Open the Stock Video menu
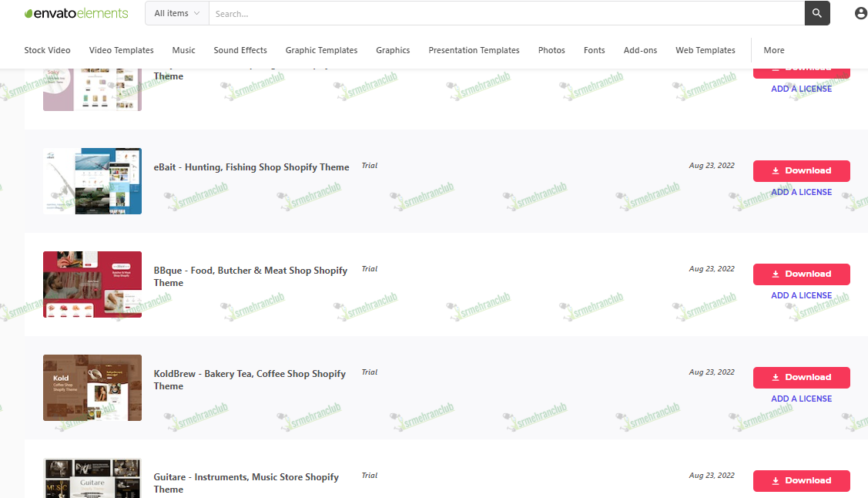 click(x=47, y=50)
